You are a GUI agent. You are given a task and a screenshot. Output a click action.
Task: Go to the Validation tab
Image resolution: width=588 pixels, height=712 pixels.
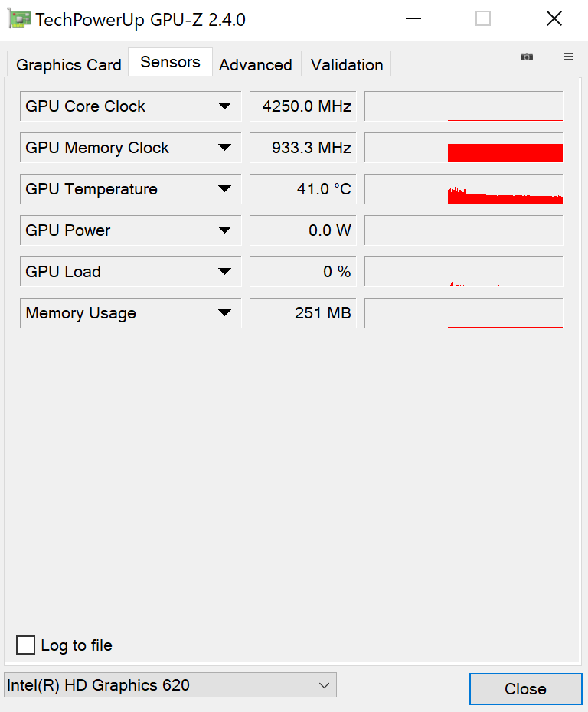click(347, 65)
